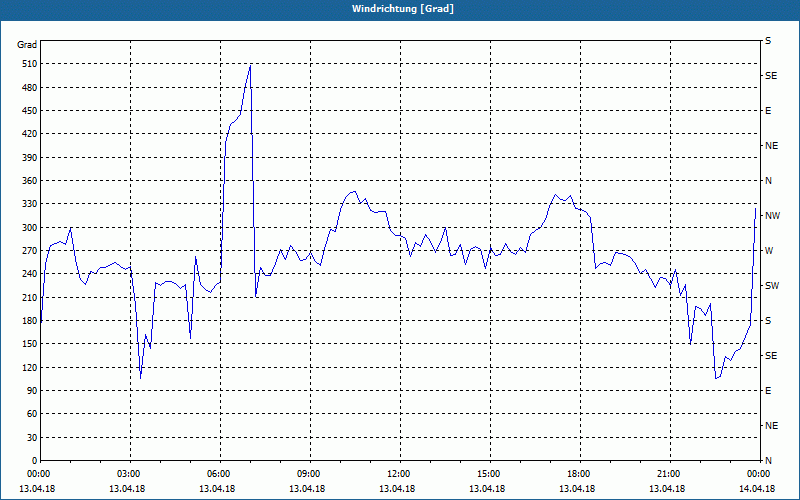Click the NW compass label
This screenshot has width=800, height=500.
(x=772, y=216)
